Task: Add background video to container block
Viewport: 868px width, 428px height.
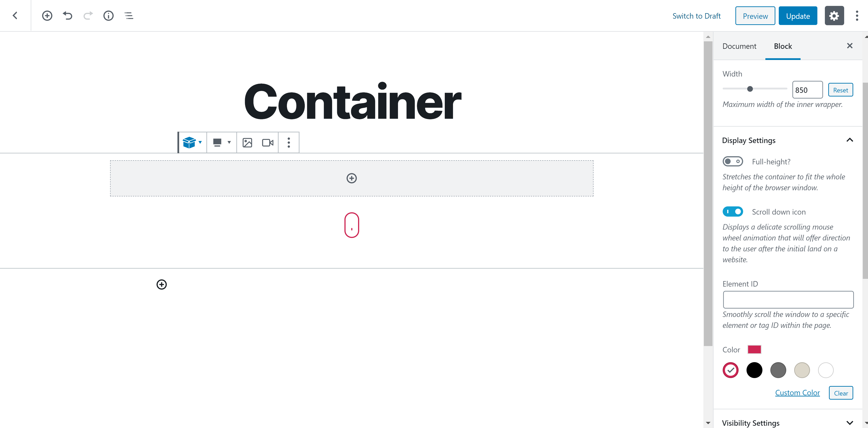Action: click(267, 143)
